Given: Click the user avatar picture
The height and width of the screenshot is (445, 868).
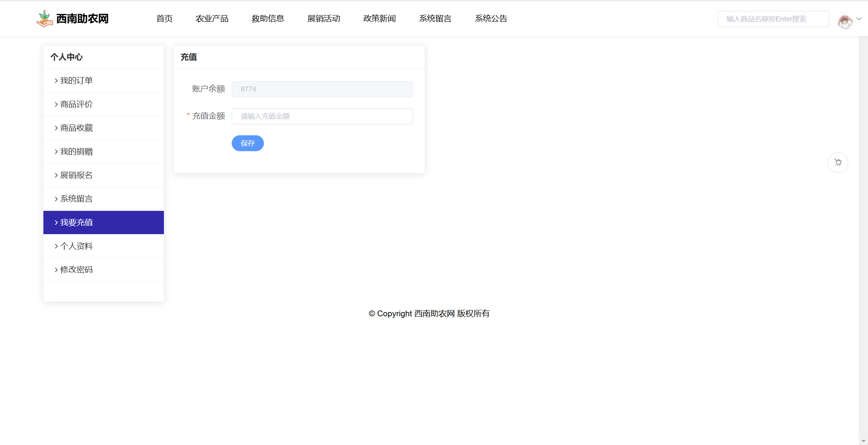Looking at the screenshot, I should (x=845, y=20).
